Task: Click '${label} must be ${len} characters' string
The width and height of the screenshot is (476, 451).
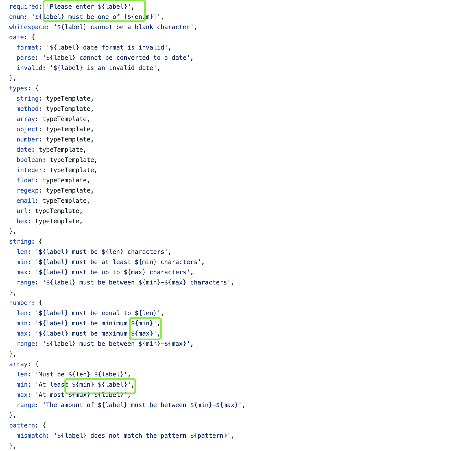Action: click(101, 252)
